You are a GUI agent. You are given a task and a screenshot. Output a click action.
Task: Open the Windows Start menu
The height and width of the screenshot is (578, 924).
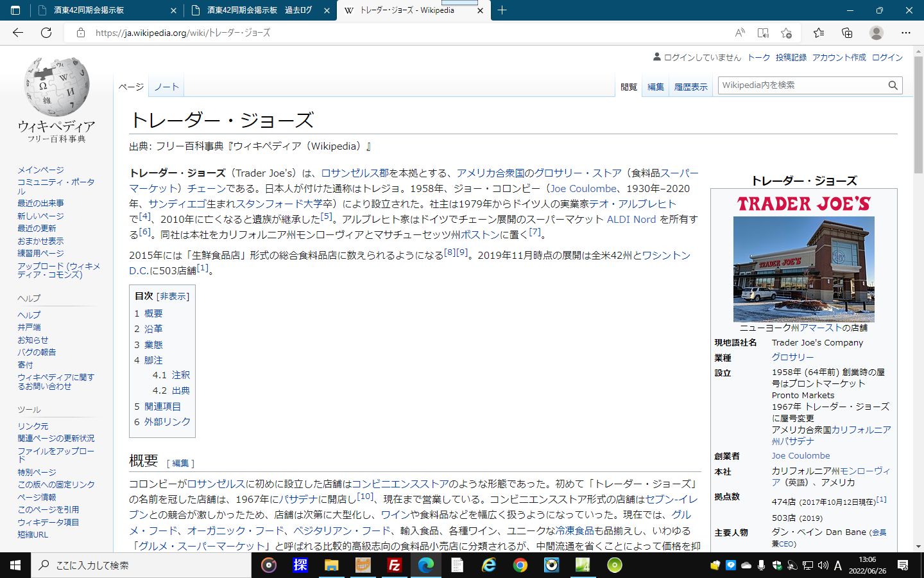(15, 565)
